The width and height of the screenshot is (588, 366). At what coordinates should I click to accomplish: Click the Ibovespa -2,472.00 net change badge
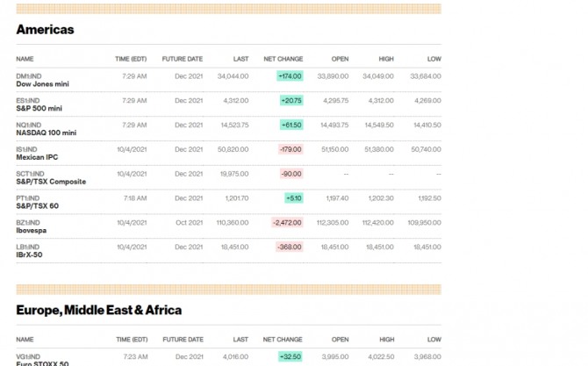coord(287,223)
